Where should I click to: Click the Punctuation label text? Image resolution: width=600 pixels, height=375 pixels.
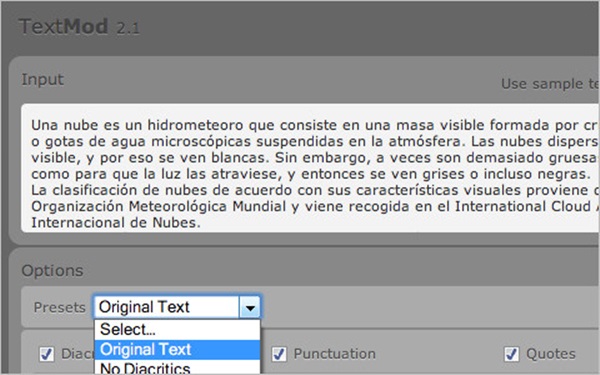pos(334,354)
